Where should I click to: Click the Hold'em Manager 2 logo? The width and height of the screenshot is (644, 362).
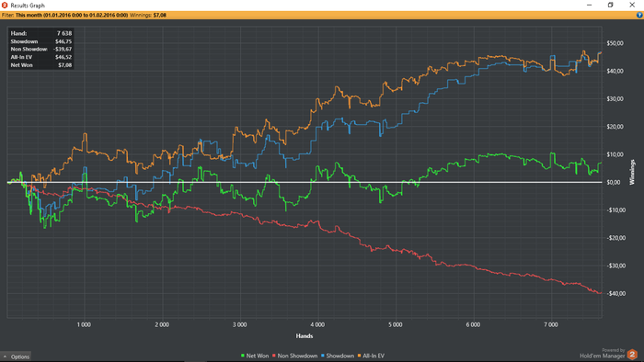coord(633,354)
